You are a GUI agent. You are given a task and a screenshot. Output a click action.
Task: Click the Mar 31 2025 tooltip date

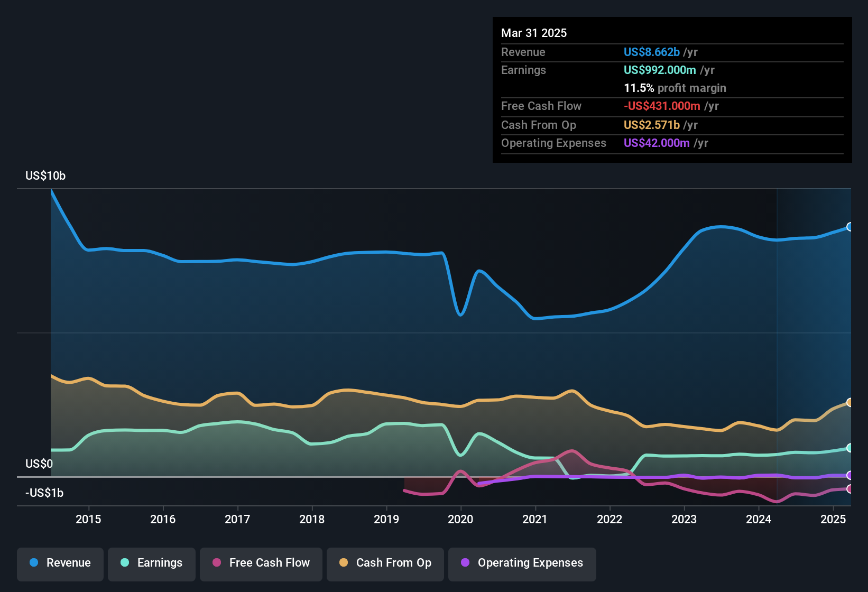pyautogui.click(x=534, y=33)
